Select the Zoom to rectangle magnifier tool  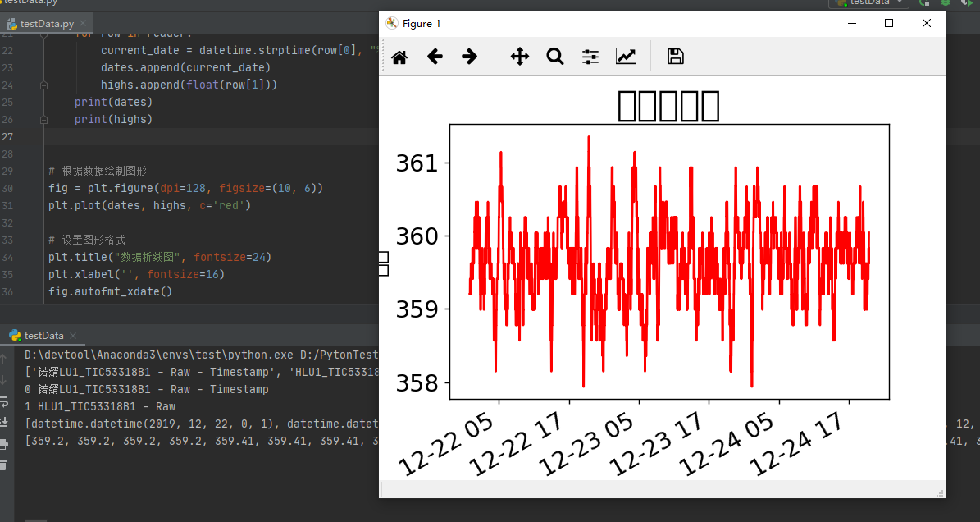pos(554,57)
